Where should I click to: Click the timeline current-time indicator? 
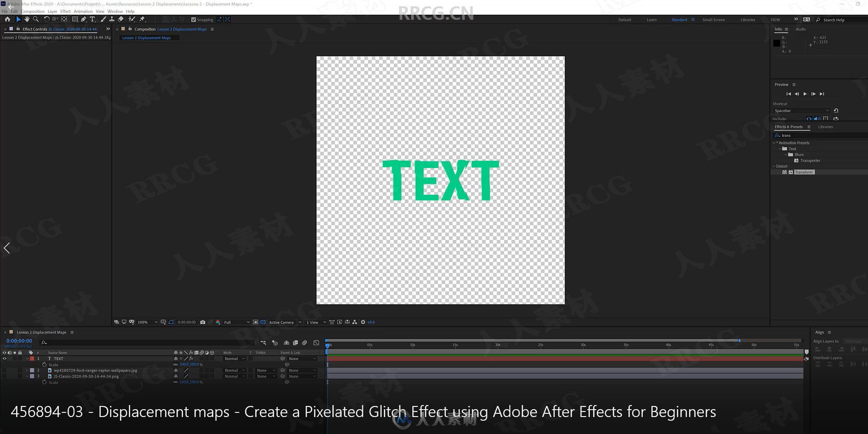pyautogui.click(x=327, y=345)
